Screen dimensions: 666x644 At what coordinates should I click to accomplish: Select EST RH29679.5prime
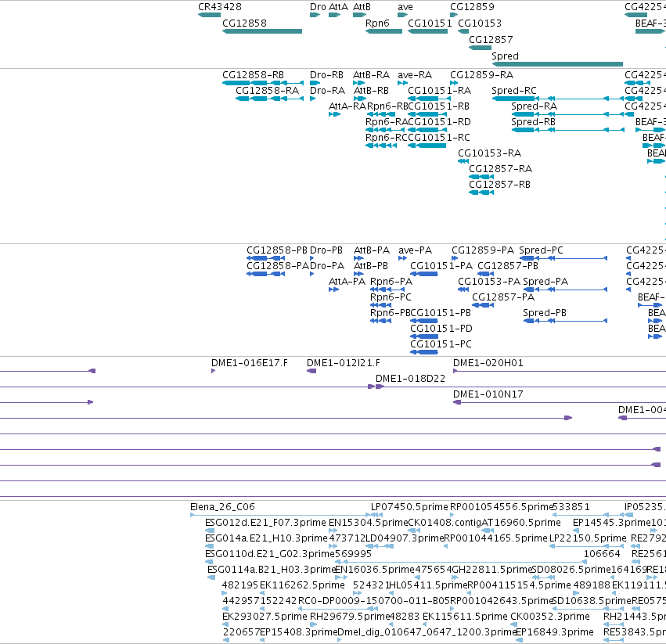[350, 617]
